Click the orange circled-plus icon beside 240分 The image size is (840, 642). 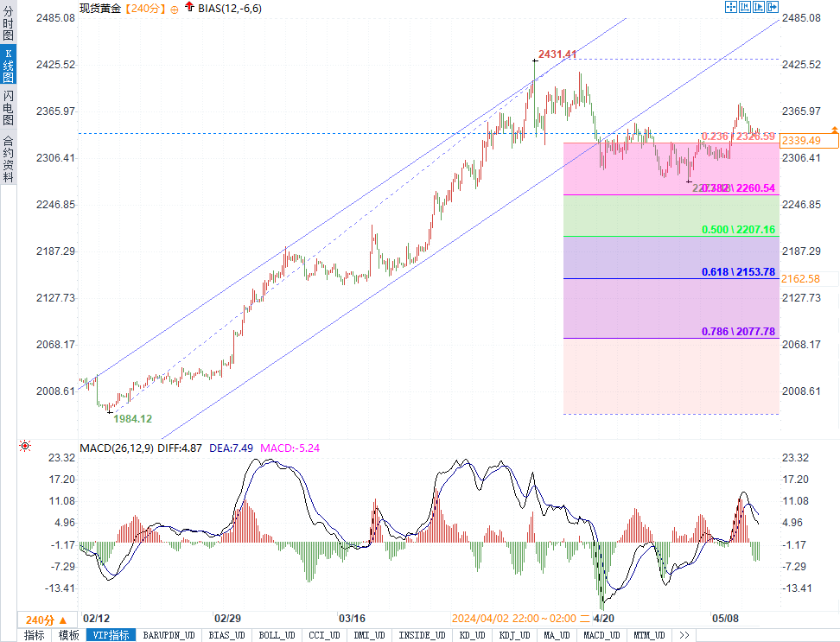tap(175, 9)
